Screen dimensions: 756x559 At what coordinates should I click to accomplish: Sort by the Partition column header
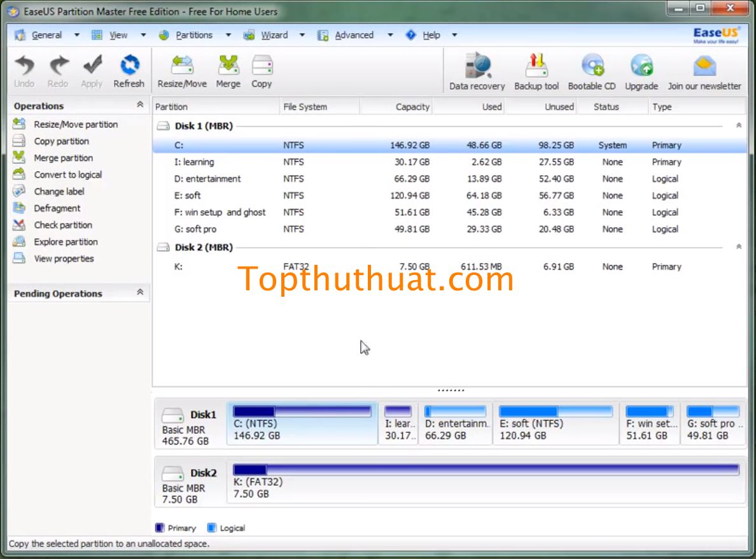click(x=216, y=106)
